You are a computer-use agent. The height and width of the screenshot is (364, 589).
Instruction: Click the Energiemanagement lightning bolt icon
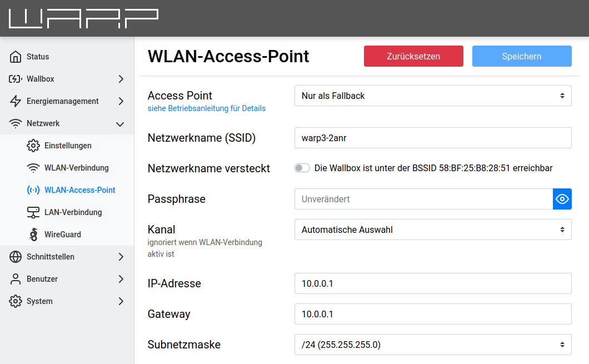tap(16, 101)
